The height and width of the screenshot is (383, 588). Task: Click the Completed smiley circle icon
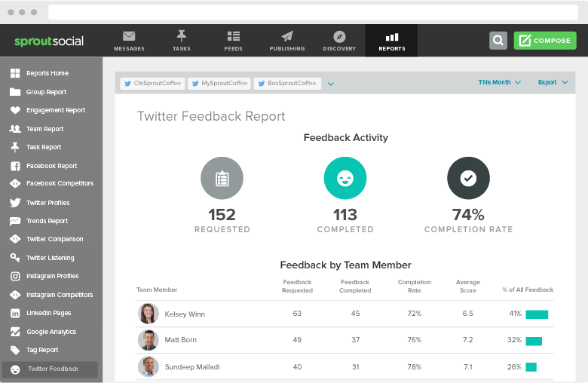coord(345,178)
